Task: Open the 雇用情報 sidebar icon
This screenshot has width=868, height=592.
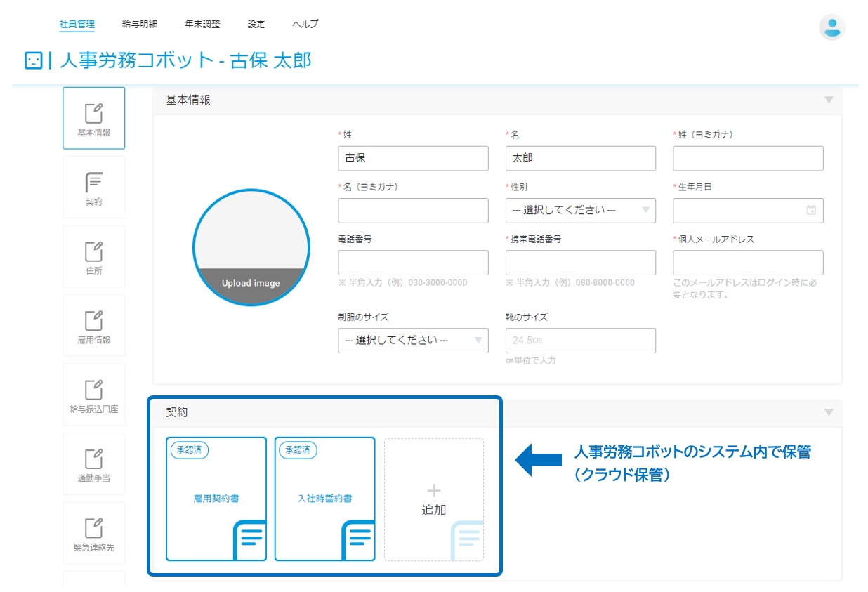Action: point(94,325)
